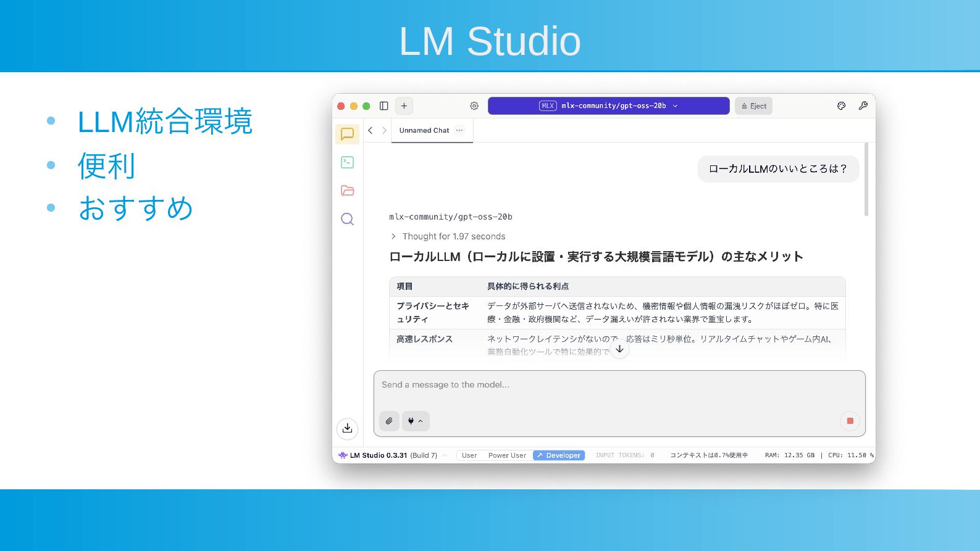This screenshot has height=551, width=980.
Task: Click the CPU 11.50 % status entry
Action: click(x=851, y=455)
